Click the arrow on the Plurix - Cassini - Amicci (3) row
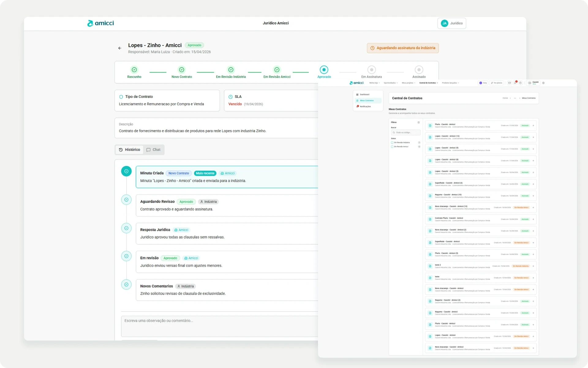This screenshot has height=368, width=588. click(533, 254)
